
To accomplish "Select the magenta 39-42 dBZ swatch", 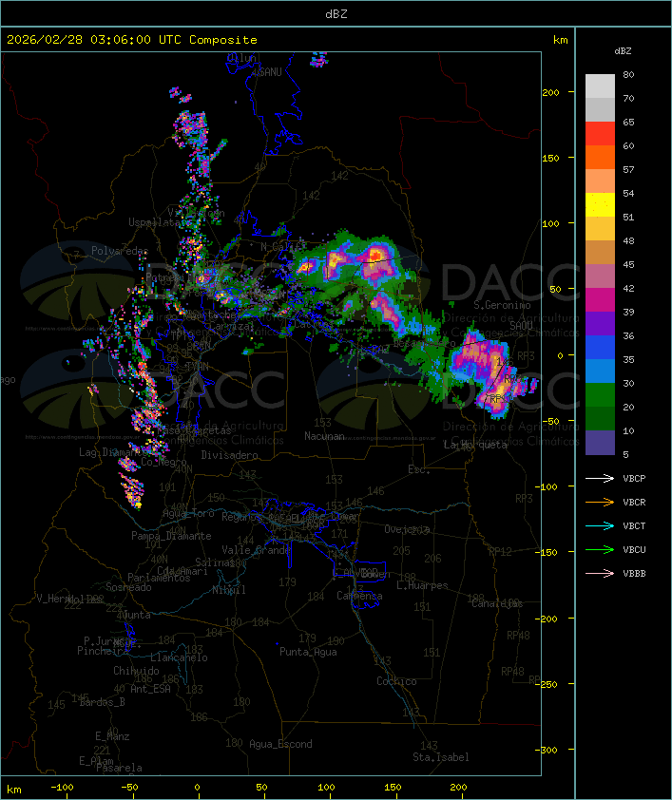I will pos(600,300).
